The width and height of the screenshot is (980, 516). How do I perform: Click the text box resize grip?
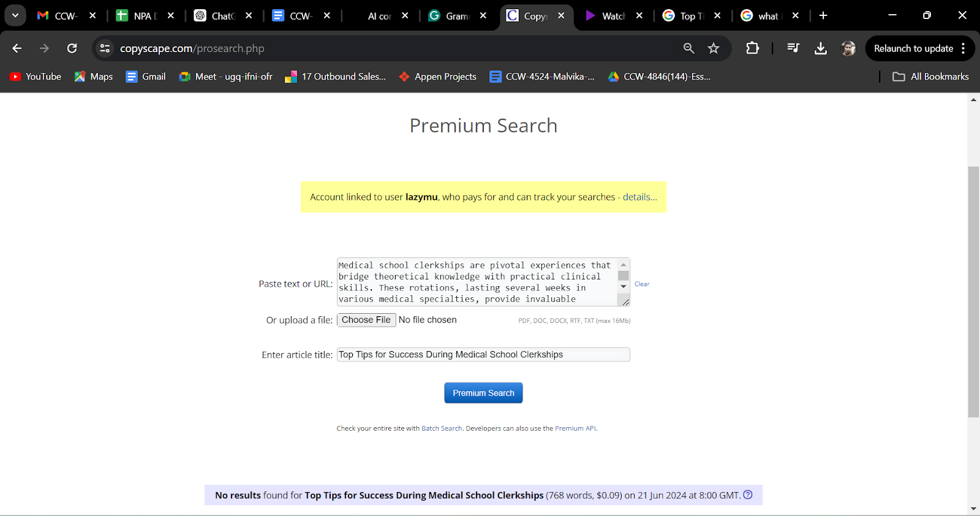625,301
